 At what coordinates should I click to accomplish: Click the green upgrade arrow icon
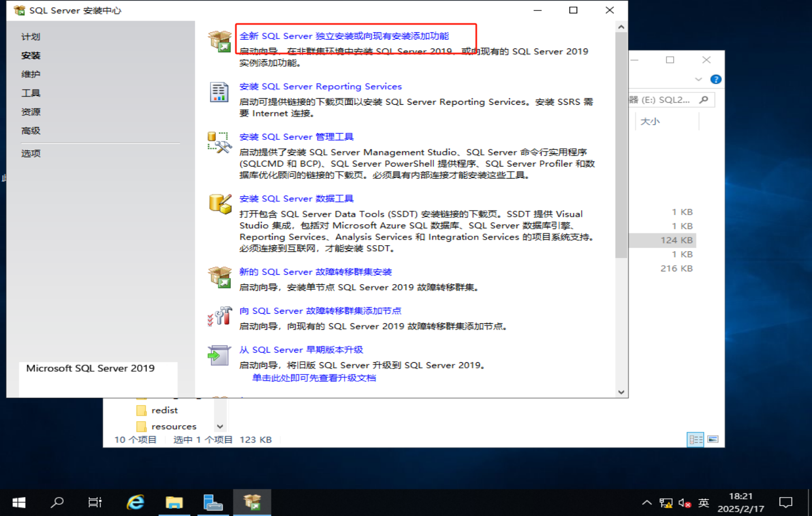click(x=220, y=355)
